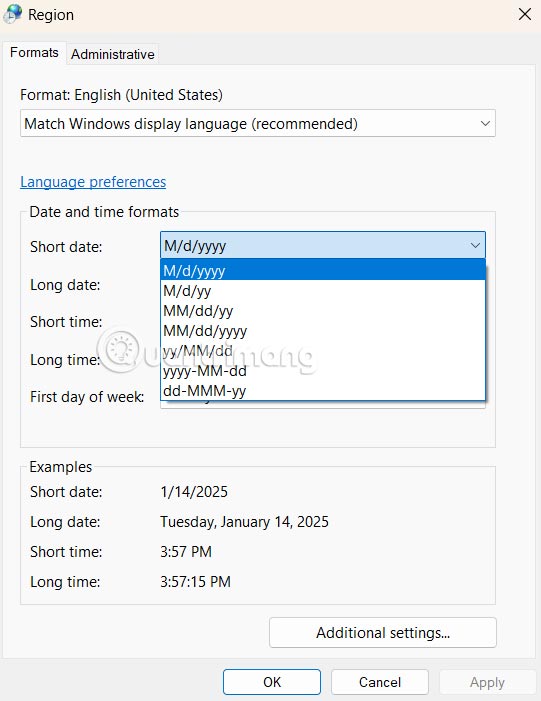Click the Short date example 1/14/2025
Screen dimensions: 541x701
[194, 492]
